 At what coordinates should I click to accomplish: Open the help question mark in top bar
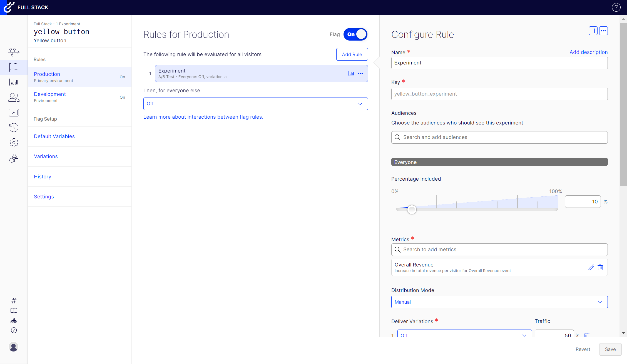click(x=616, y=8)
